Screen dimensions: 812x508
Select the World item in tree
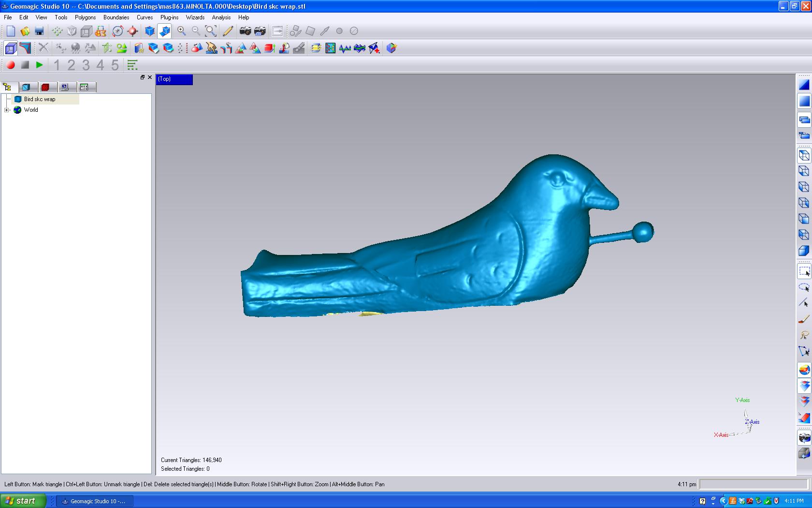pyautogui.click(x=31, y=110)
